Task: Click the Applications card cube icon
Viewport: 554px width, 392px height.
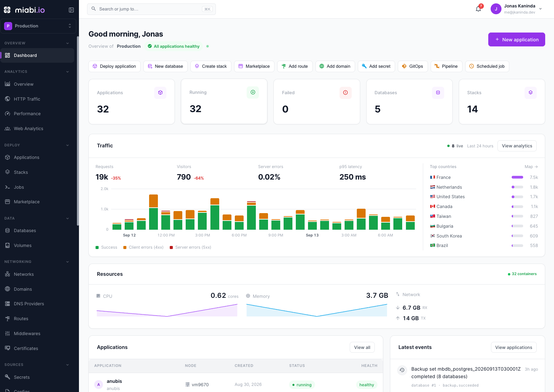Action: (x=160, y=92)
